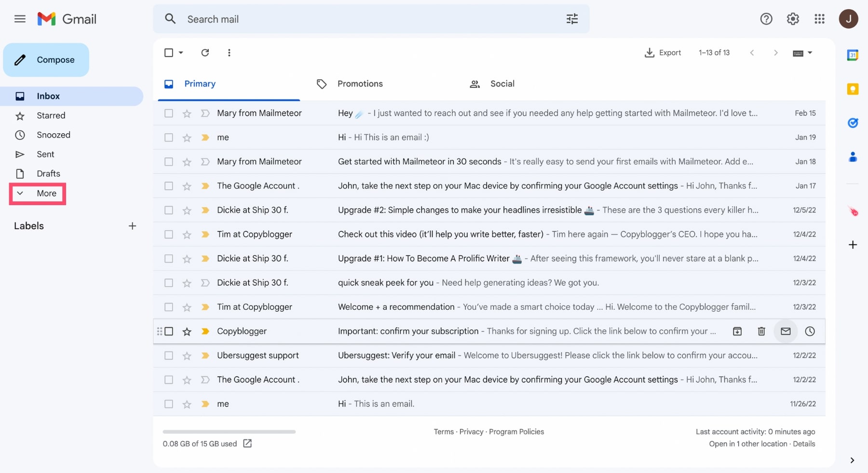Get add-ons plus icon in side panel
Viewport: 868px width, 473px height.
tap(853, 245)
